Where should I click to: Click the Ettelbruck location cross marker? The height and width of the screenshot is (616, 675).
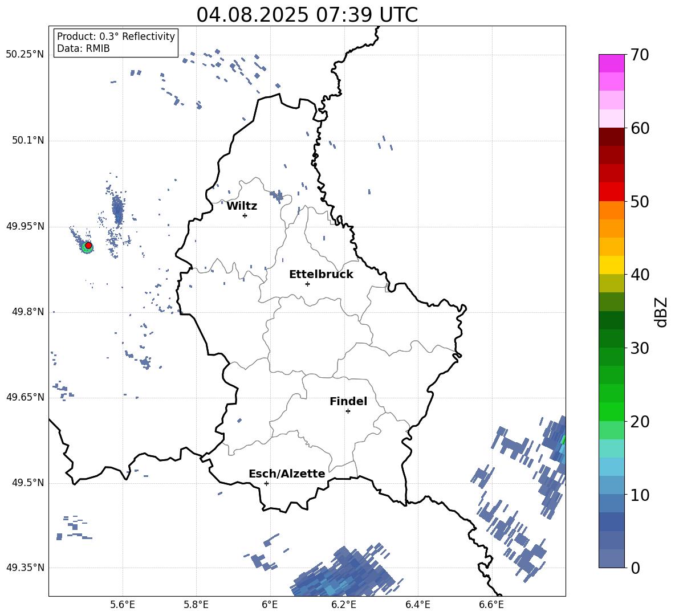(x=307, y=284)
